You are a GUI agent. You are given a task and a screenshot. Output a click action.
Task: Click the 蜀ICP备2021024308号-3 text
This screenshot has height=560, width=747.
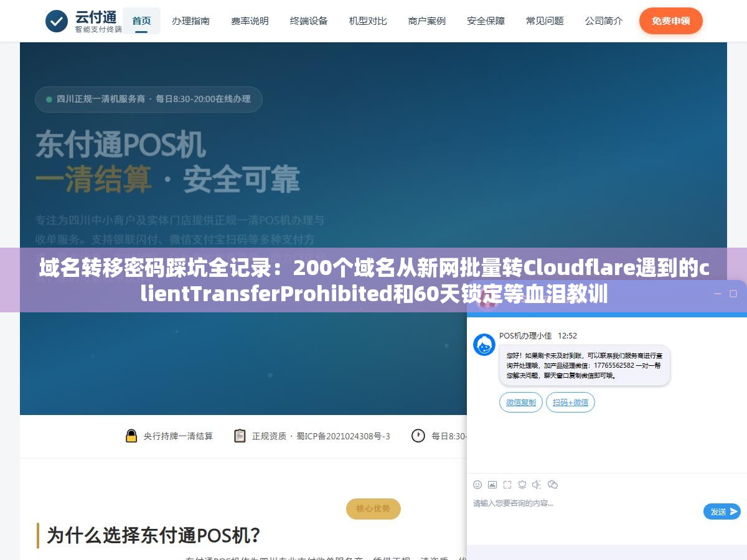pos(343,436)
